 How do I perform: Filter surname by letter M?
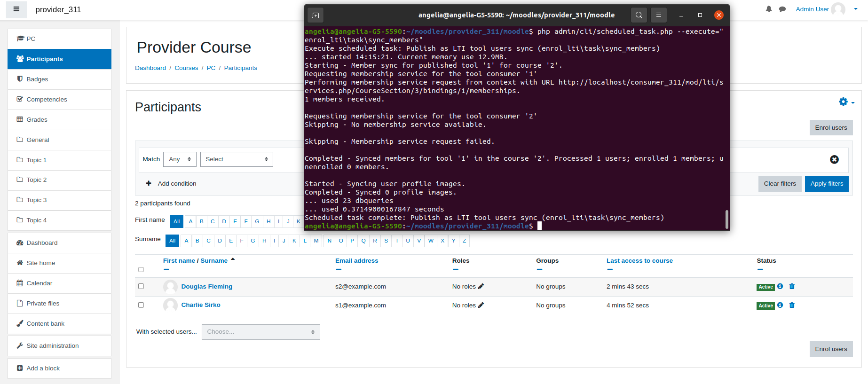[x=316, y=241]
